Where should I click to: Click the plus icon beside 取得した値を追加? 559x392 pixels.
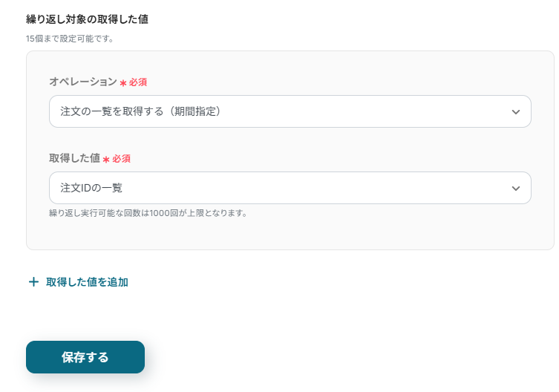pos(33,282)
